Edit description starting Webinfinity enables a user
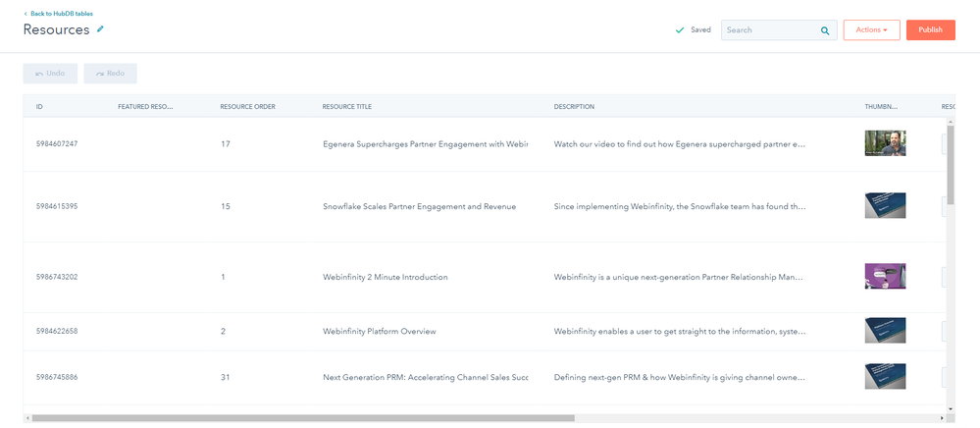Image resolution: width=980 pixels, height=428 pixels. [680, 331]
